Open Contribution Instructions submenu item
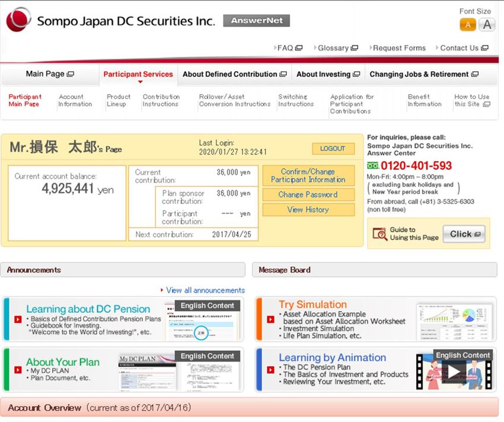504x422 pixels. pos(161,100)
